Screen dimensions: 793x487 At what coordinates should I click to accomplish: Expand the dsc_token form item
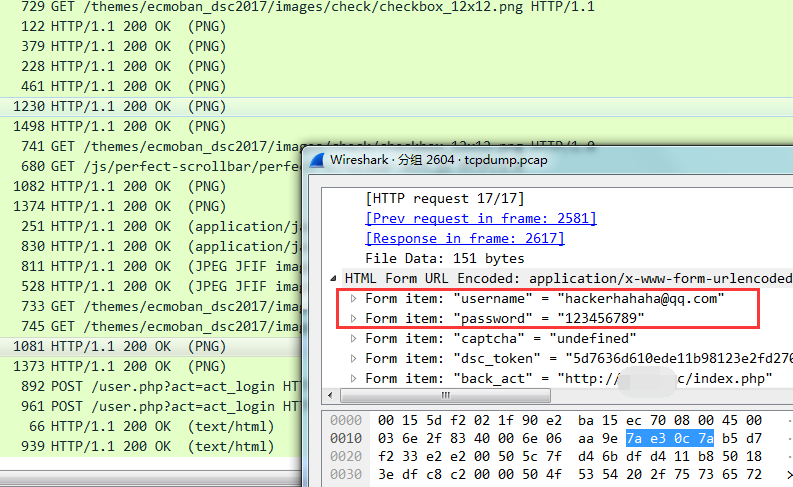pos(354,359)
